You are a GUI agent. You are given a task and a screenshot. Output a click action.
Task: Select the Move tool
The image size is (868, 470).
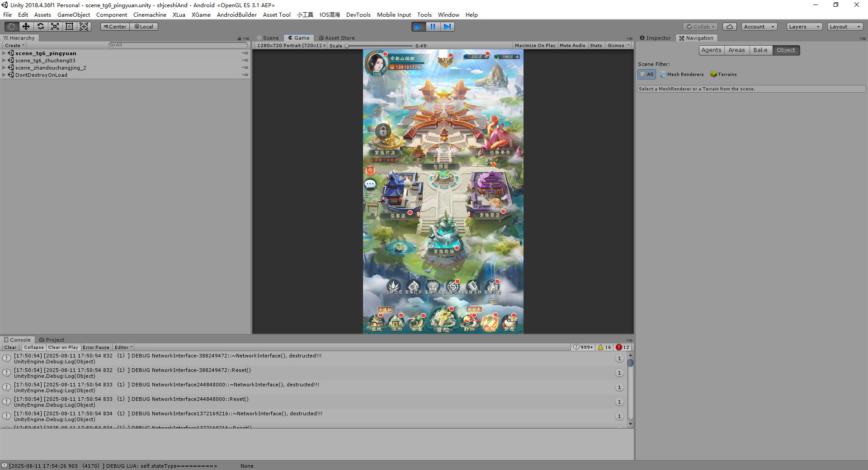26,27
